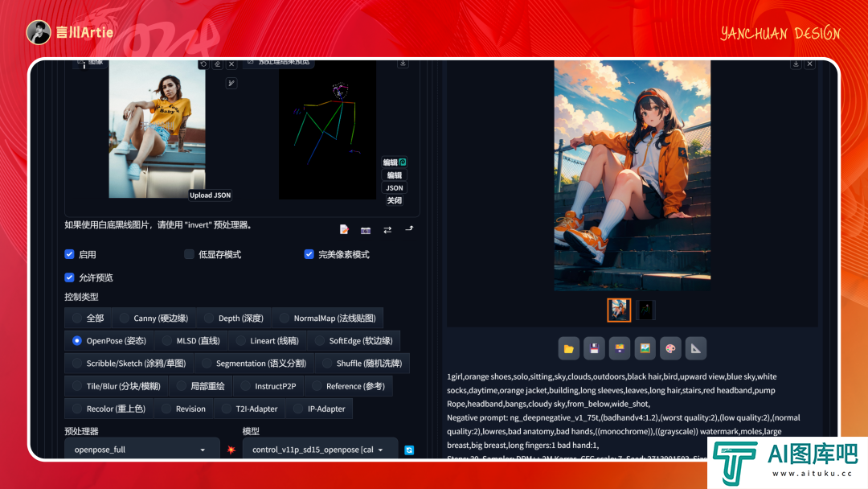868x489 pixels.
Task: Click 关闭 to close the preview
Action: tap(395, 200)
